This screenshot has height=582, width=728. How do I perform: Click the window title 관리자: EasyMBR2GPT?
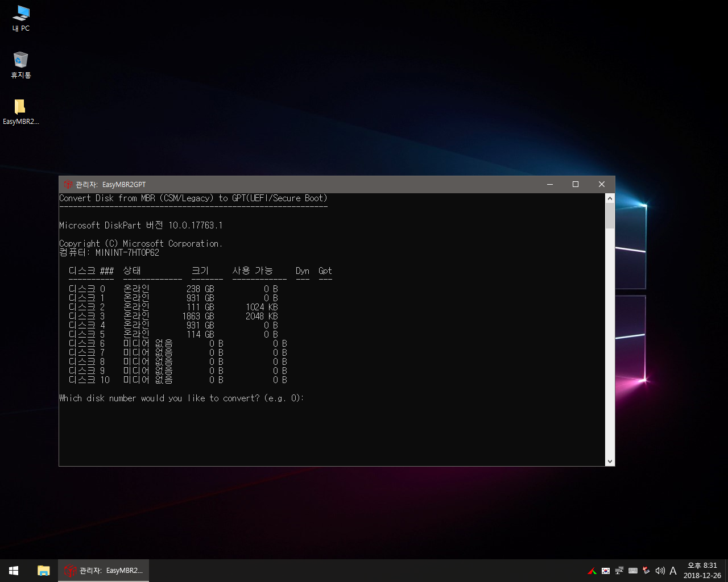[x=110, y=185]
